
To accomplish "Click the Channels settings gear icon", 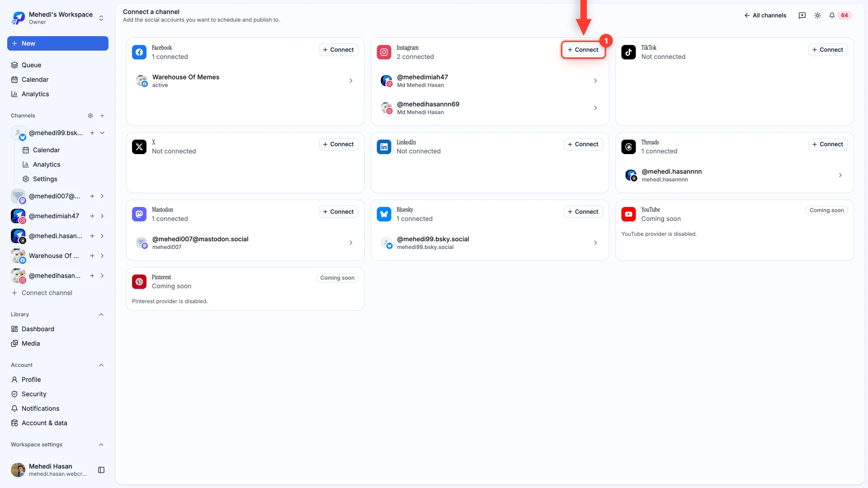I will click(x=90, y=116).
